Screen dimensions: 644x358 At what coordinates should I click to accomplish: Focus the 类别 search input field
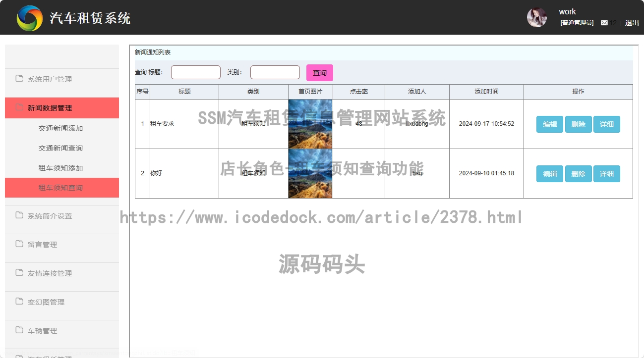275,72
